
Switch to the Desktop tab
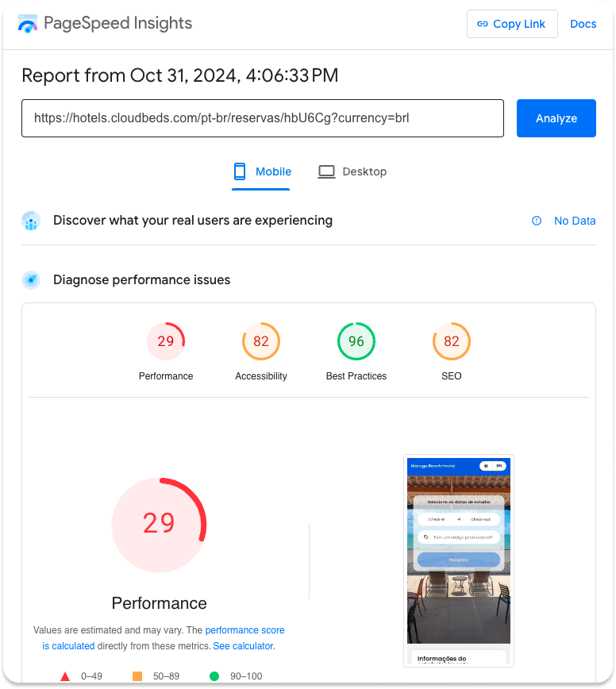[x=352, y=171]
